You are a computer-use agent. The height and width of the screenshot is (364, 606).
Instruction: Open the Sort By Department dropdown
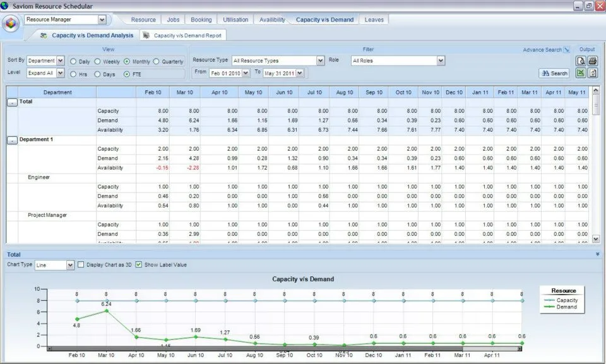[x=61, y=61]
